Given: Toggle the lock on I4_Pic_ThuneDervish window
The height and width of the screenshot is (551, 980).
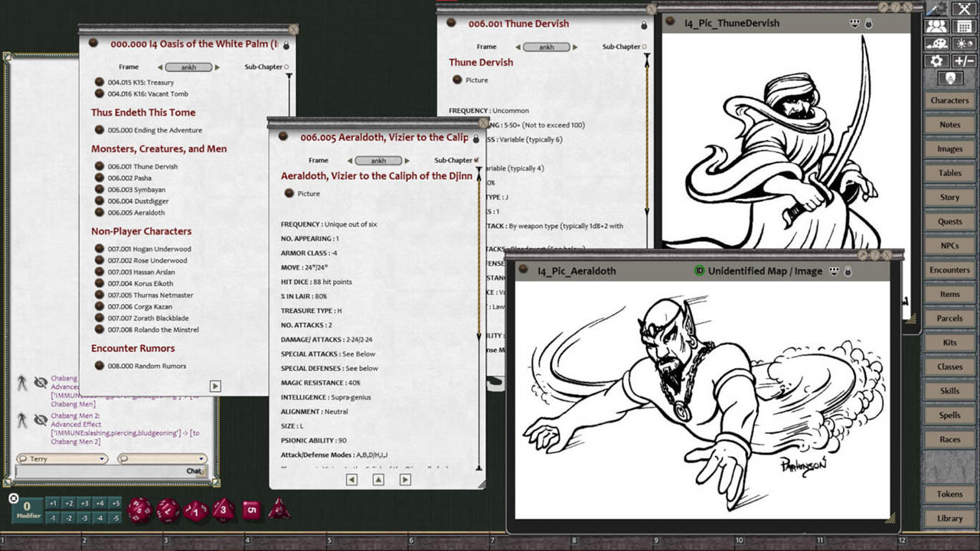Looking at the screenshot, I should pyautogui.click(x=868, y=24).
